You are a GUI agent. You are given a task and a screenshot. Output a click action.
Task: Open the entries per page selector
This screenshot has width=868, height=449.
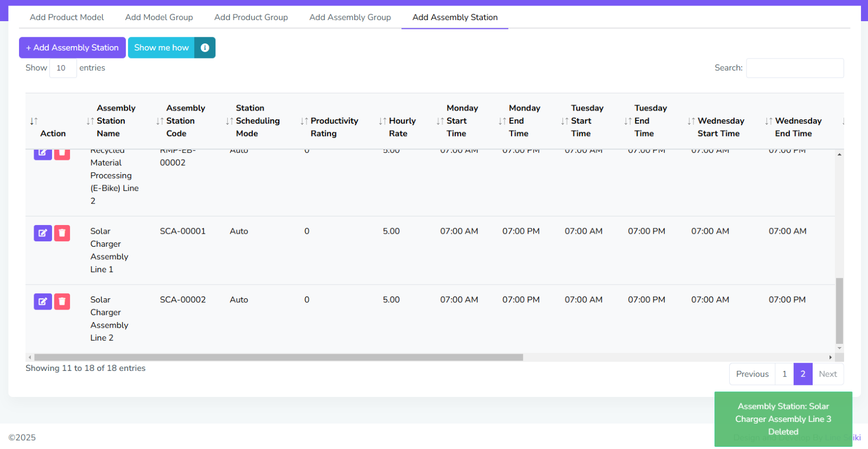point(63,68)
